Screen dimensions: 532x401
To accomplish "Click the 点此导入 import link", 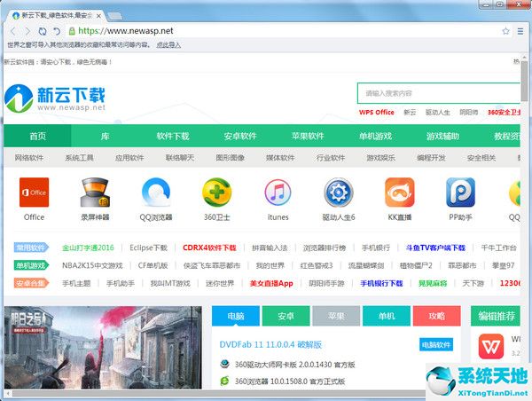I will (168, 45).
